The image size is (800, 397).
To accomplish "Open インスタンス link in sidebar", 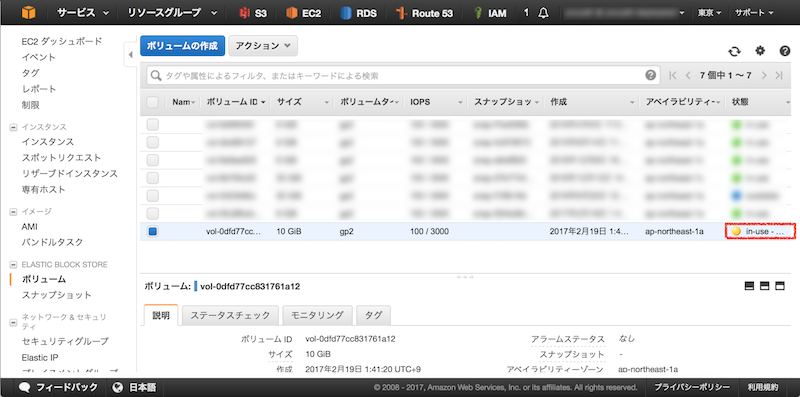I will [x=47, y=142].
